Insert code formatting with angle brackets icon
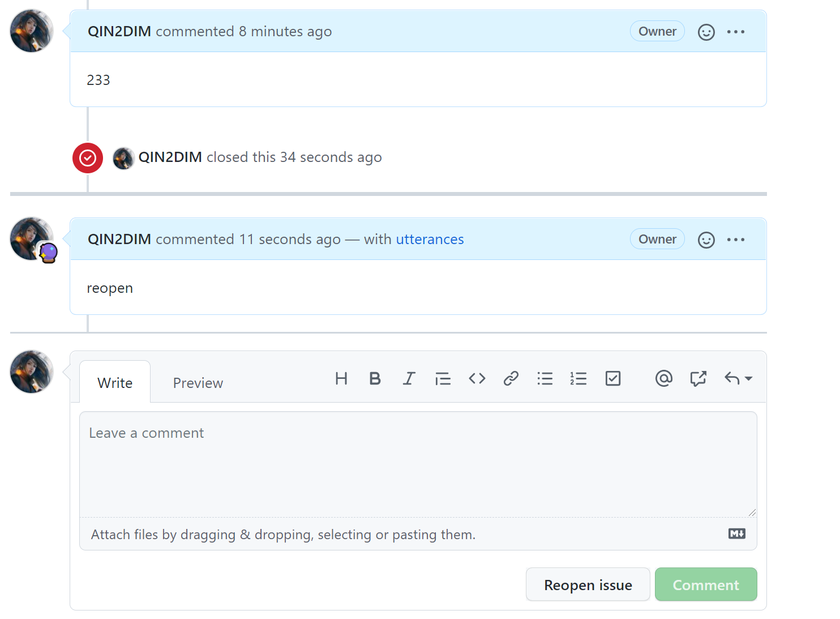The height and width of the screenshot is (619, 840). pyautogui.click(x=477, y=378)
